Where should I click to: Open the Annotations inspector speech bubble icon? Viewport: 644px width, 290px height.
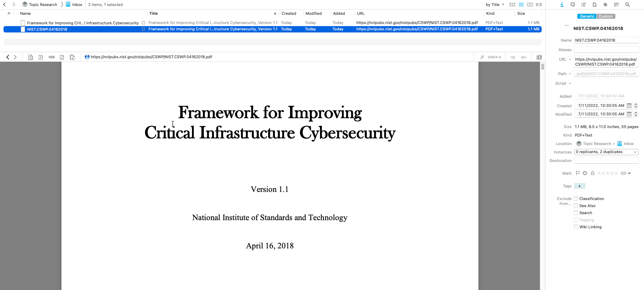pos(573,5)
